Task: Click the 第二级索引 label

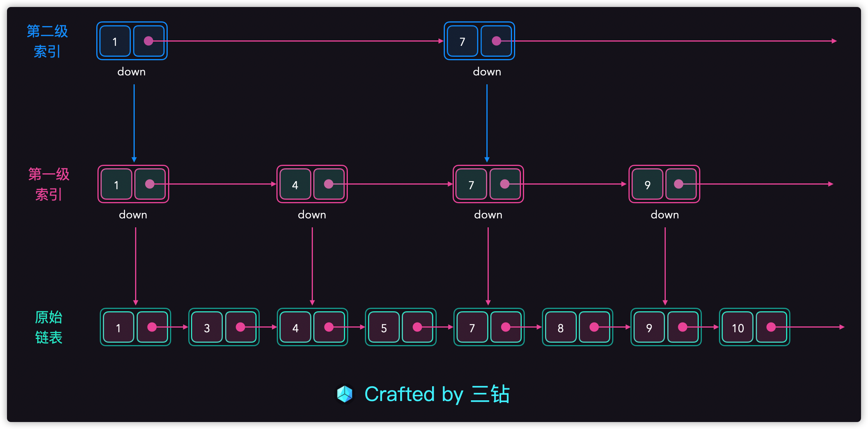Action: click(47, 41)
